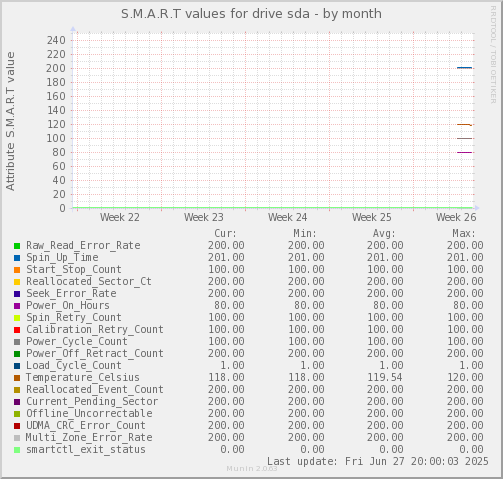Click the Week 24 axis label

(x=288, y=218)
